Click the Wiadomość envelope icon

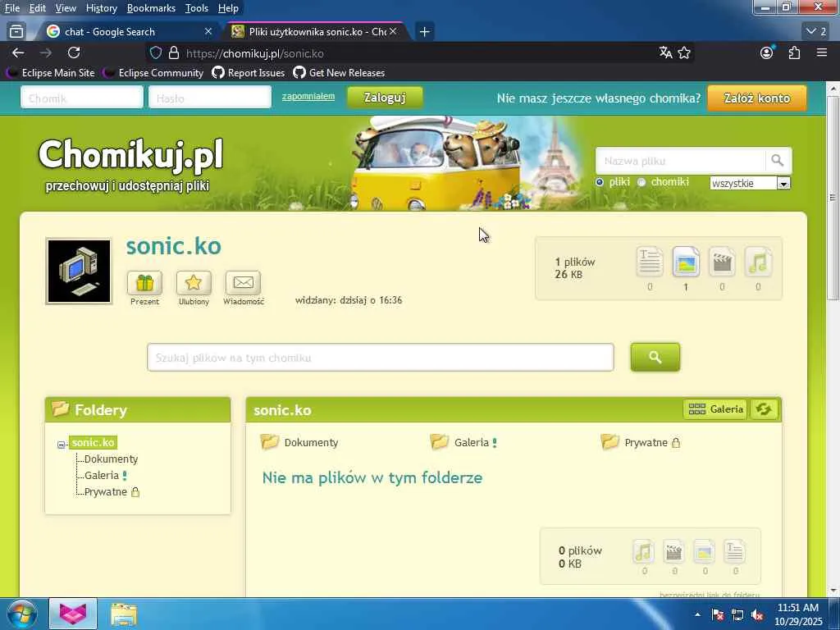243,282
